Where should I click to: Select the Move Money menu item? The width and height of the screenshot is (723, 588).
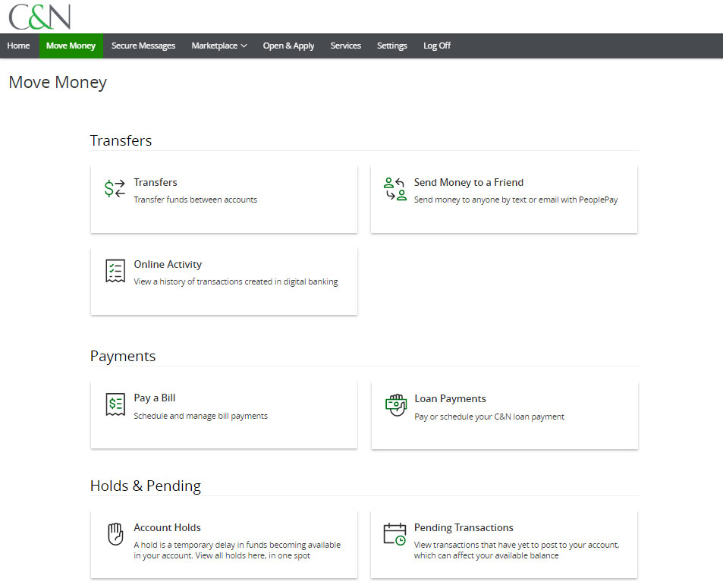pyautogui.click(x=71, y=46)
